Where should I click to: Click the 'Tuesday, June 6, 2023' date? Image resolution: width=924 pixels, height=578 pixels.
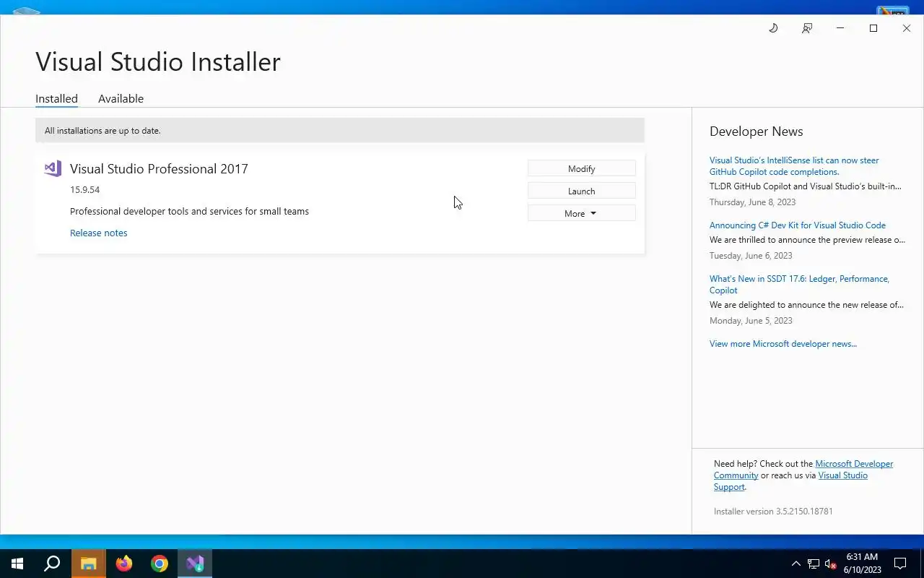pyautogui.click(x=751, y=256)
